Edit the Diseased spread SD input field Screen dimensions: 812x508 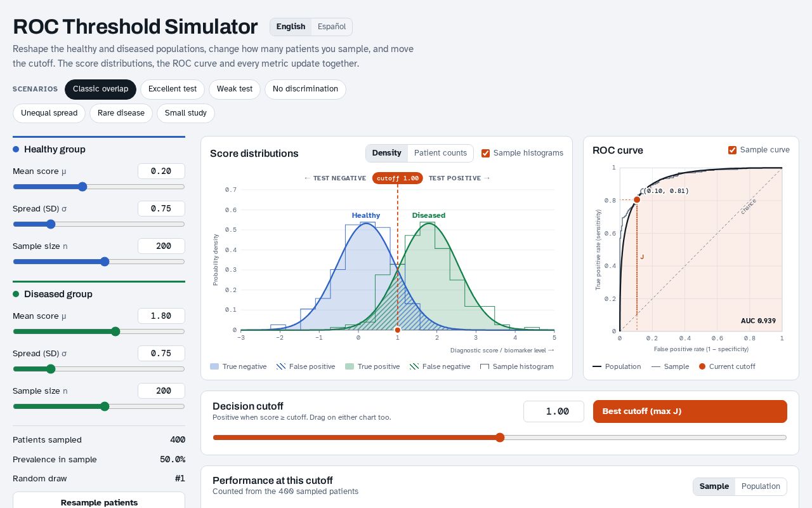pos(161,353)
